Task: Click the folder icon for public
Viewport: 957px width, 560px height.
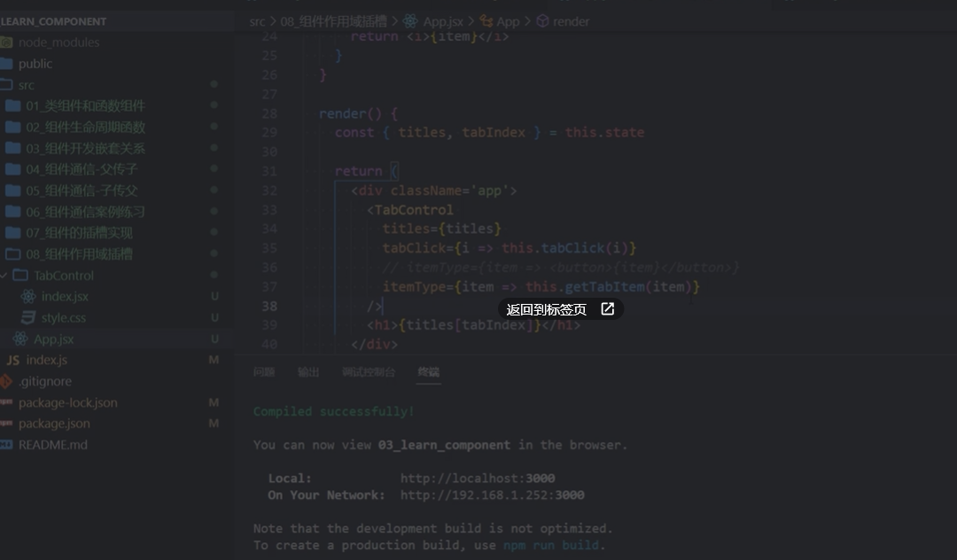Action: 6,64
